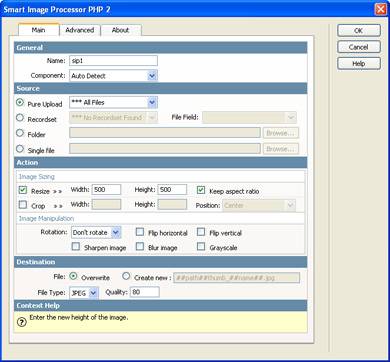Select the Create new file option
390x362 pixels.
pos(126,276)
